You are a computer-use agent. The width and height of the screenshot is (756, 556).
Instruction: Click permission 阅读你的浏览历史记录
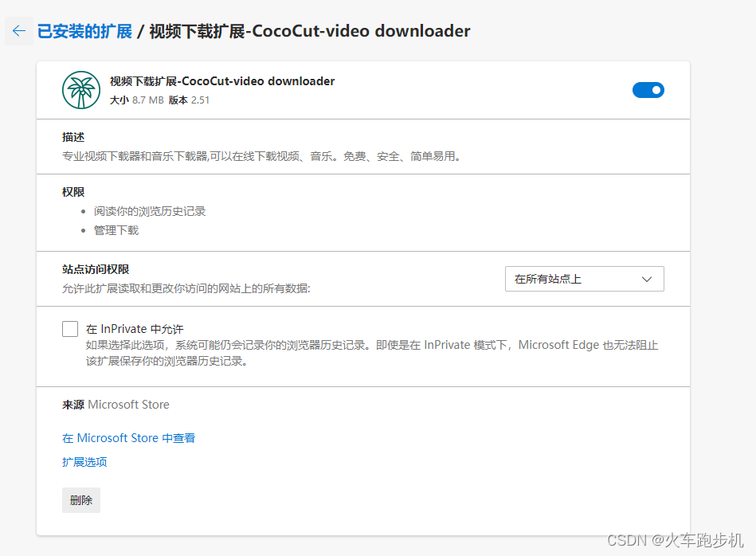150,211
